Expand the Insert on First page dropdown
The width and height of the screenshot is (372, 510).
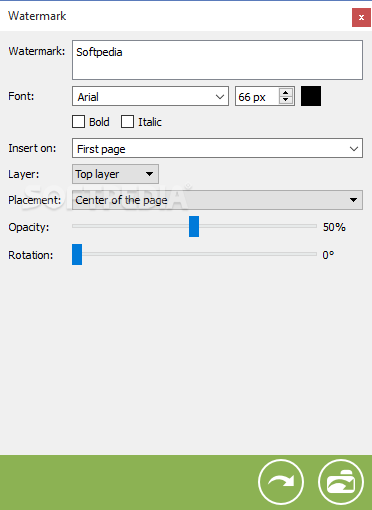(x=217, y=148)
